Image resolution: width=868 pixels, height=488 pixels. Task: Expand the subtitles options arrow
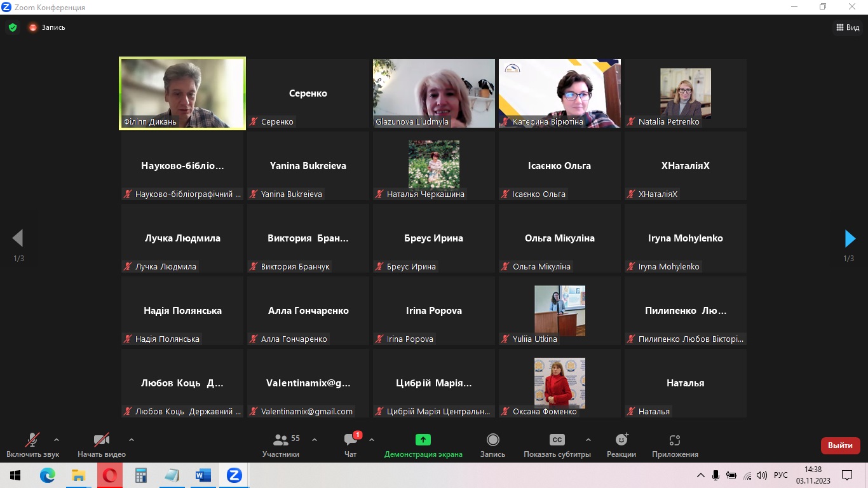click(588, 440)
